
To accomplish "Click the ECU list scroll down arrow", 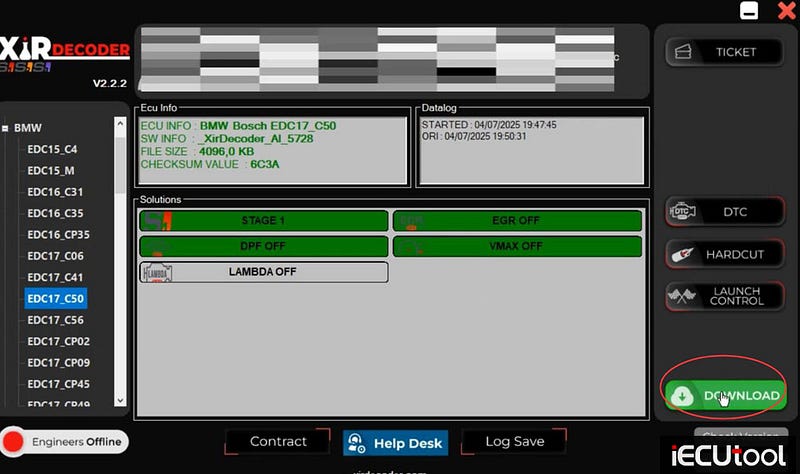I will tap(120, 401).
